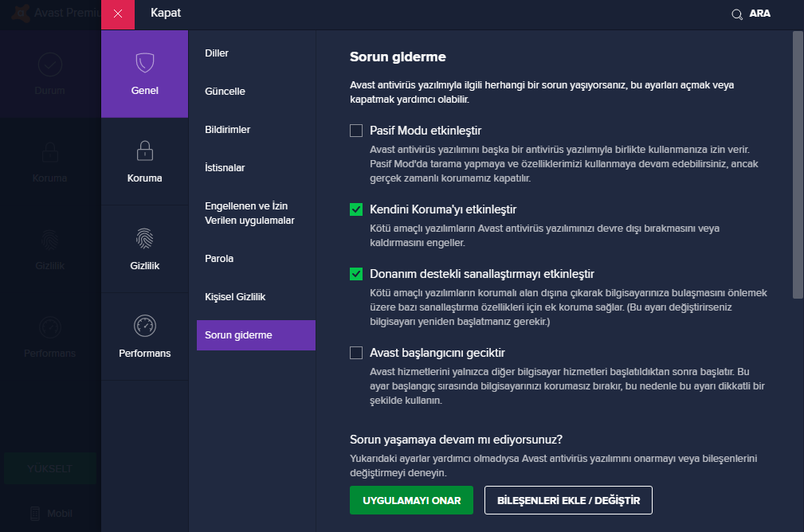Screen dimensions: 804x532
Task: Click BİLEŞENLERİ EKLE / DEĞİŞTİR button
Action: [x=568, y=501]
